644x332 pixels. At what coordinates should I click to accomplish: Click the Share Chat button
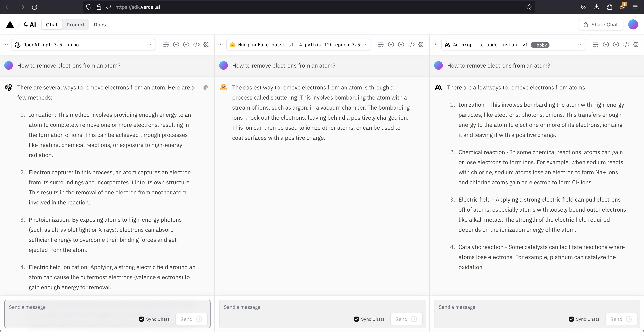click(601, 24)
